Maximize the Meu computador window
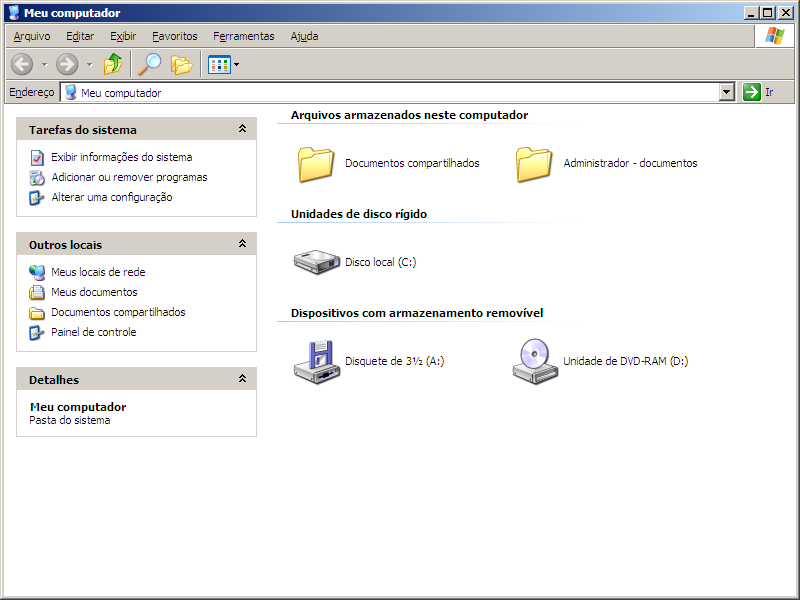 point(768,13)
